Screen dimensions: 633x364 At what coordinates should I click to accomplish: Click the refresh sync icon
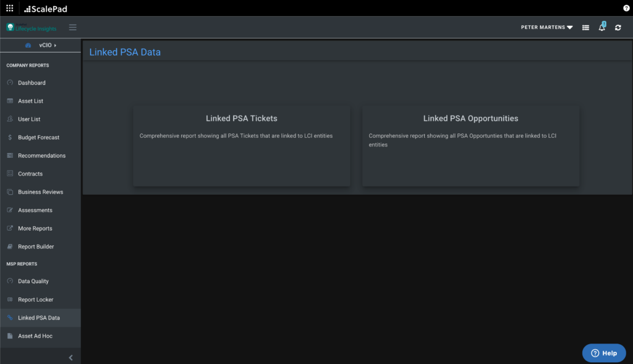point(618,27)
